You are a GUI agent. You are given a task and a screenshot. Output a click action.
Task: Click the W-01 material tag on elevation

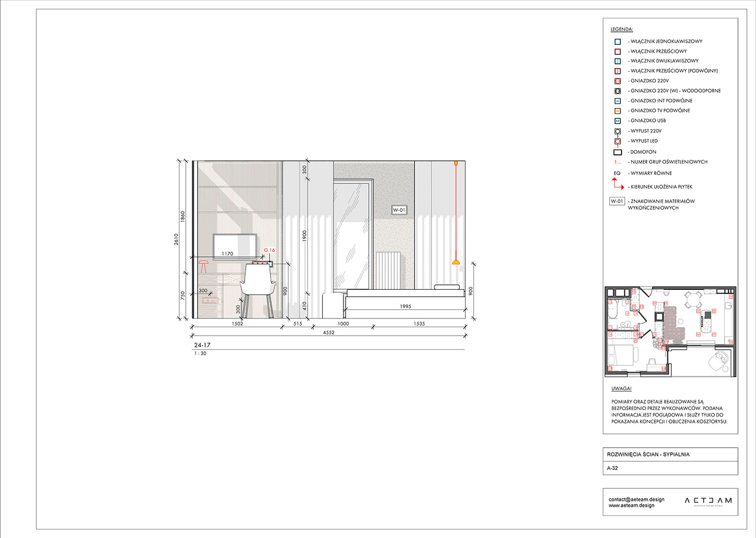tap(399, 210)
